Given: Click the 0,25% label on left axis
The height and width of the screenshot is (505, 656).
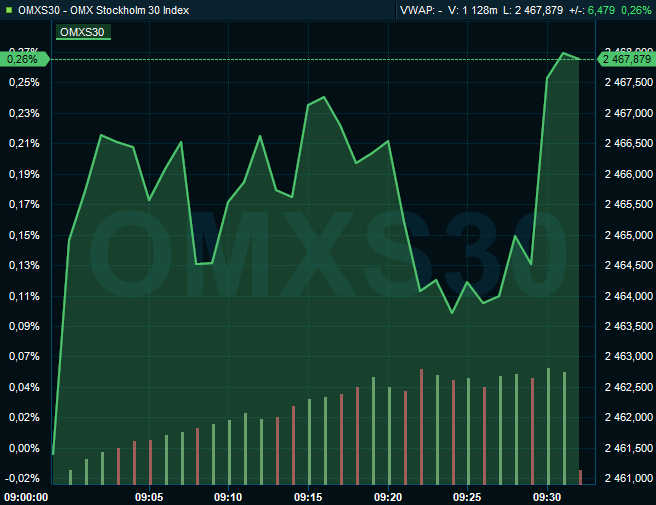Looking at the screenshot, I should click(24, 82).
